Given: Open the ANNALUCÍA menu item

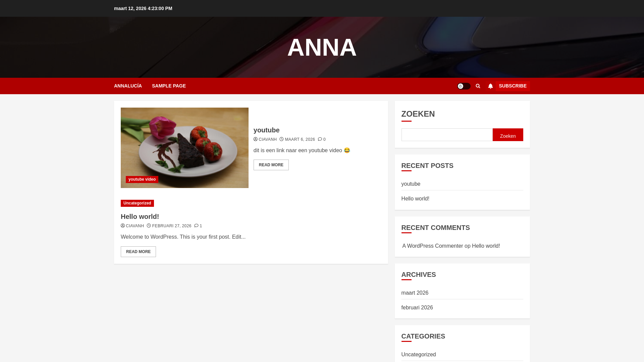Looking at the screenshot, I should (128, 86).
